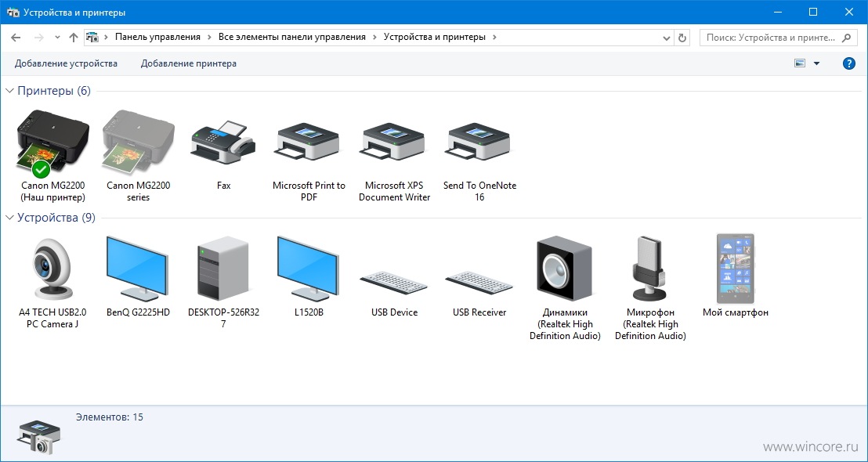
Task: Select the USB Receiver keyboard icon
Action: (479, 283)
